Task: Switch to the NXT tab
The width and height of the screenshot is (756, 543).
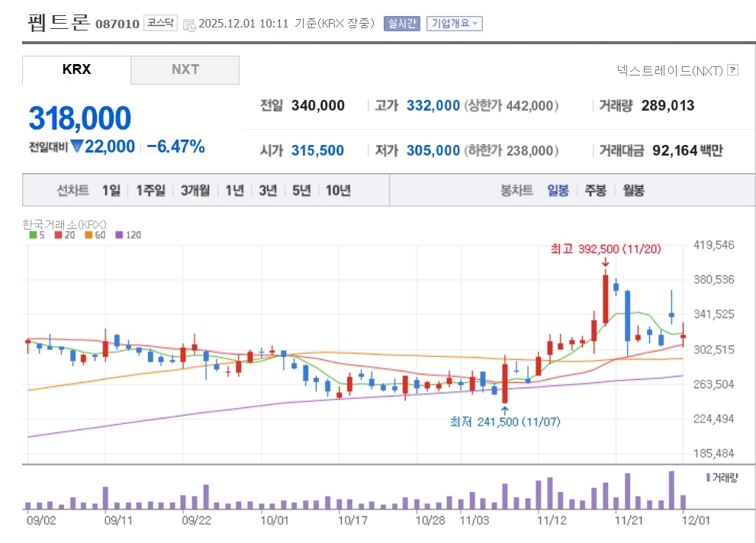Action: coord(185,69)
